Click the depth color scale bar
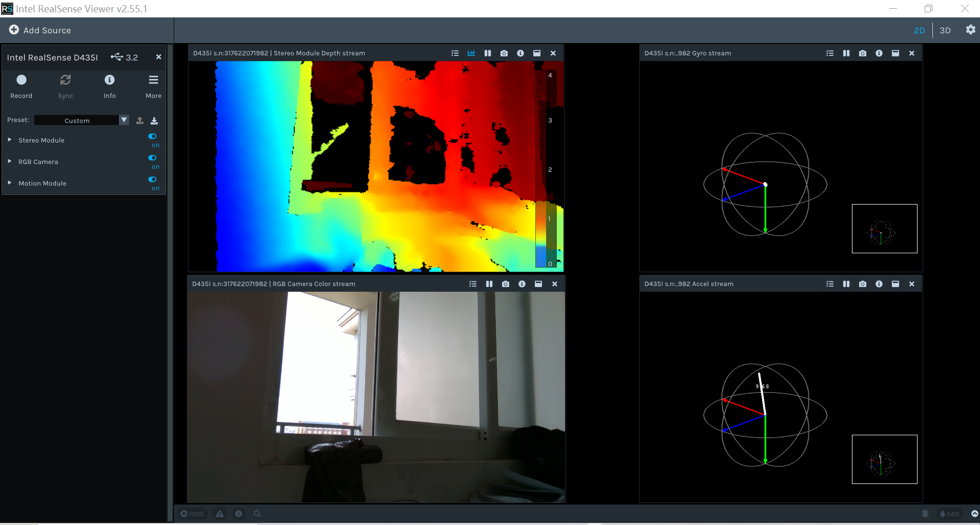 point(546,169)
